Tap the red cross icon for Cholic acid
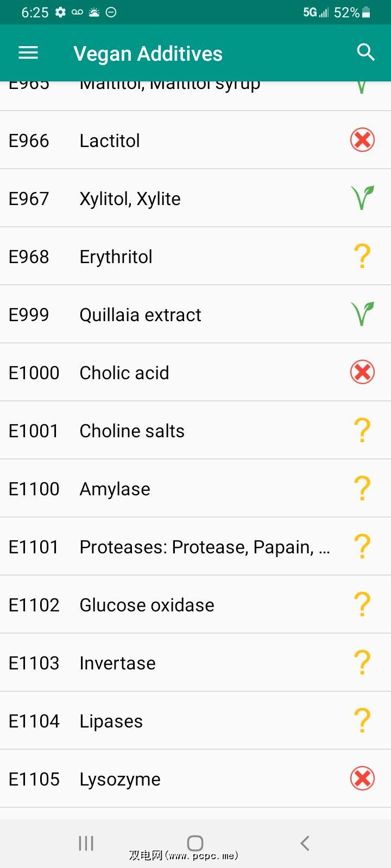391x868 pixels. [x=362, y=372]
